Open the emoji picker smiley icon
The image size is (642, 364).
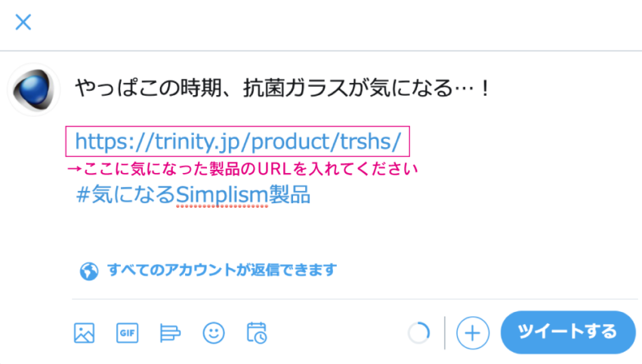pyautogui.click(x=214, y=333)
